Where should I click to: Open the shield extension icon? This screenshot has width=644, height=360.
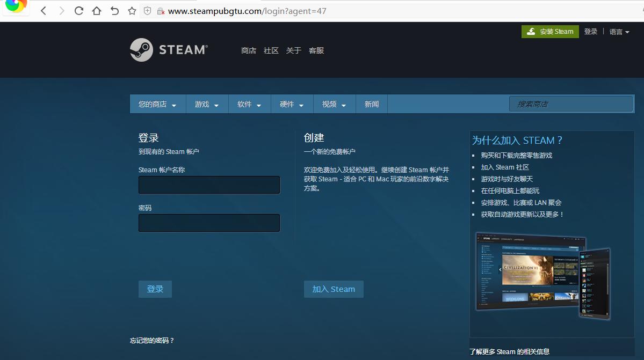(147, 10)
